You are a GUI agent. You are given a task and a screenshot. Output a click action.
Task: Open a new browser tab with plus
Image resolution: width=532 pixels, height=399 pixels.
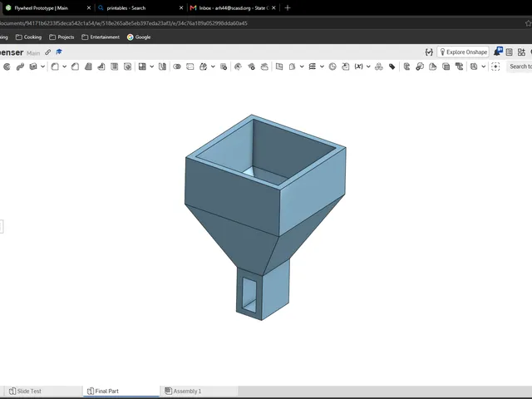[x=288, y=7]
